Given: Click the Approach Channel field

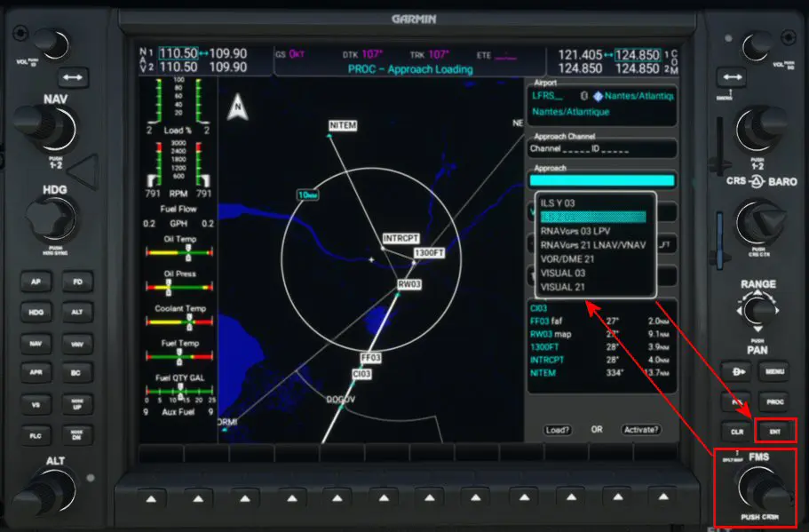Looking at the screenshot, I should coord(601,148).
